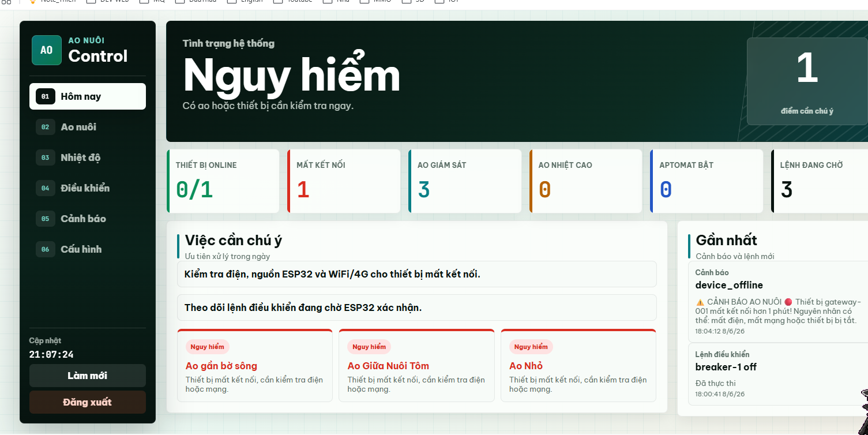Image resolution: width=868 pixels, height=435 pixels.
Task: Select the Ao giám sát stat card
Action: point(465,181)
